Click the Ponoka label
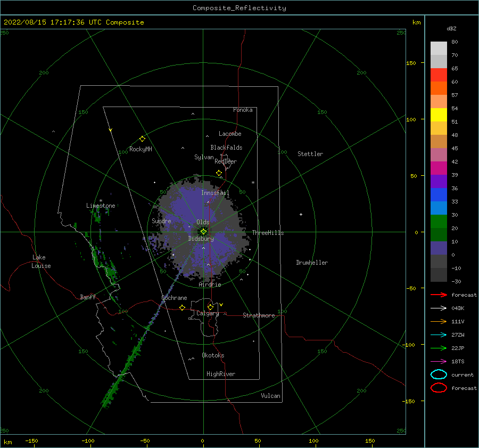Viewport: 479px width, 448px height. [x=243, y=110]
